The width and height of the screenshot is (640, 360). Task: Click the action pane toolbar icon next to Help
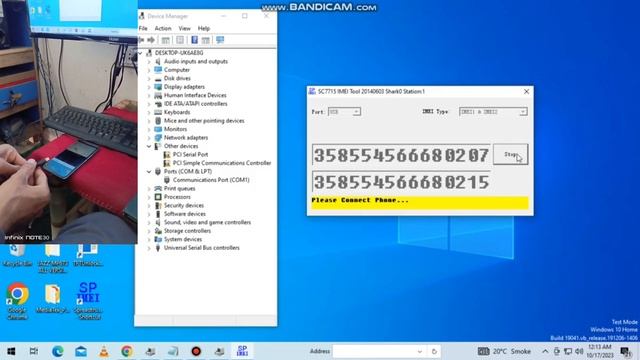[x=206, y=40]
